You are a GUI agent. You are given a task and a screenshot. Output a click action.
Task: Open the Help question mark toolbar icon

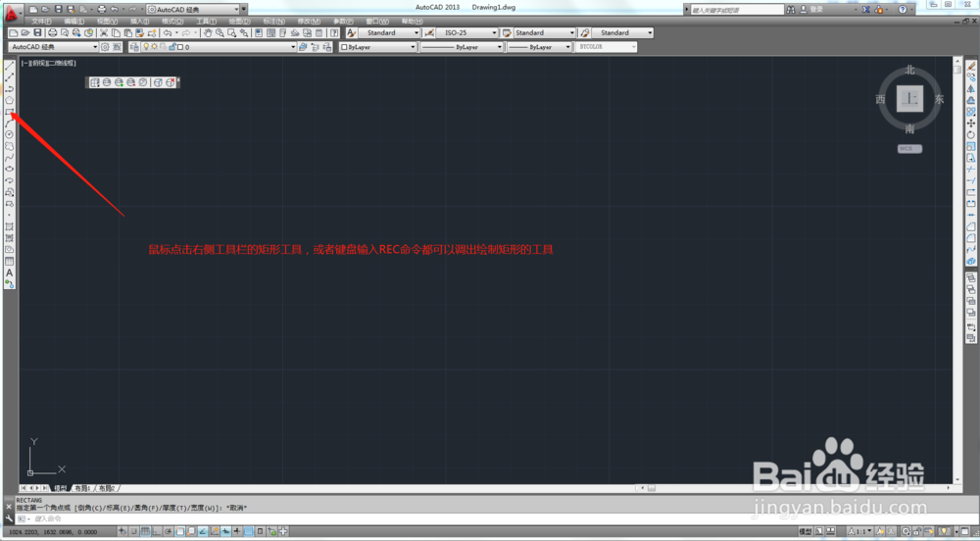pos(334,32)
